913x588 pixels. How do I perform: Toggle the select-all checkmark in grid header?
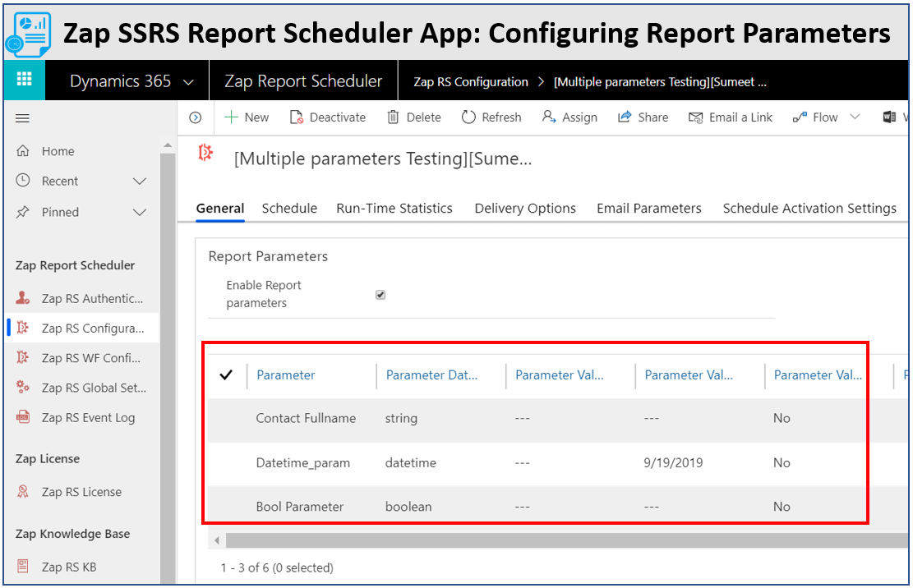coord(226,375)
